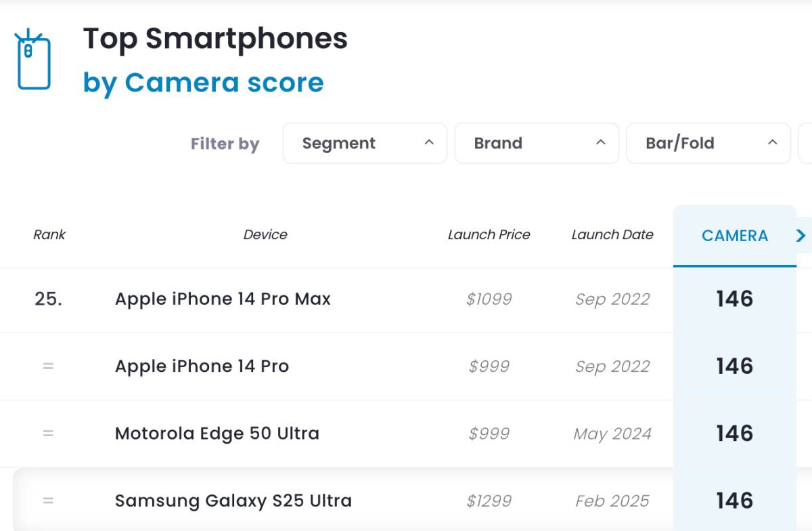Click equals rank marker for Galaxy S25 Ultra
Screen dimensions: 812x531
(x=48, y=501)
